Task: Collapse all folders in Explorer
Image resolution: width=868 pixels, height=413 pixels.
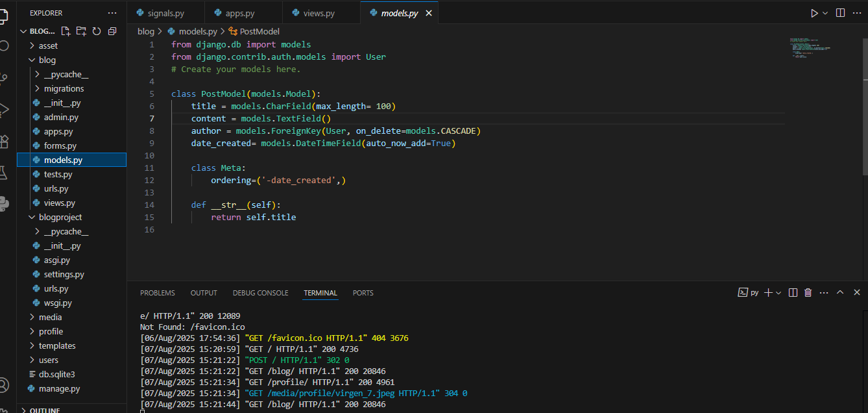Action: click(112, 31)
